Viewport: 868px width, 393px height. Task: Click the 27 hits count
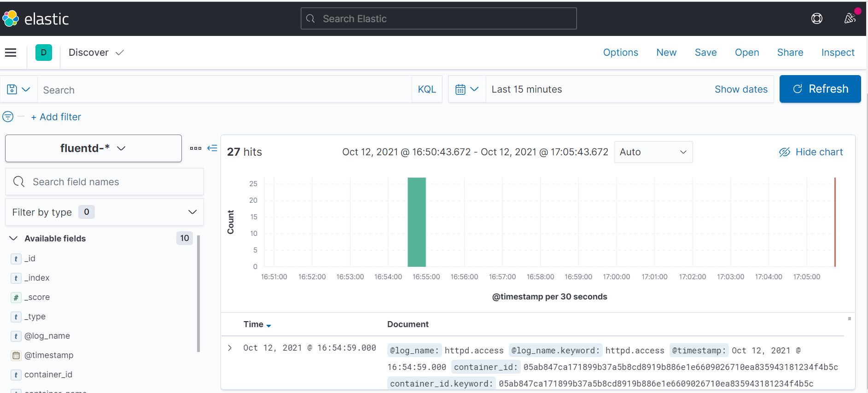(x=244, y=152)
